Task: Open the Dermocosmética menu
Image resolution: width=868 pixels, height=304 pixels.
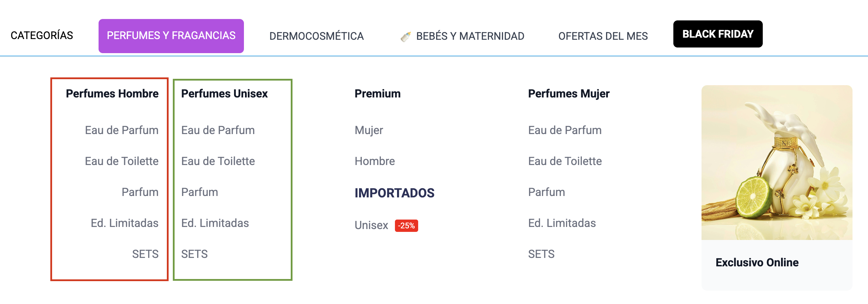Action: (316, 36)
